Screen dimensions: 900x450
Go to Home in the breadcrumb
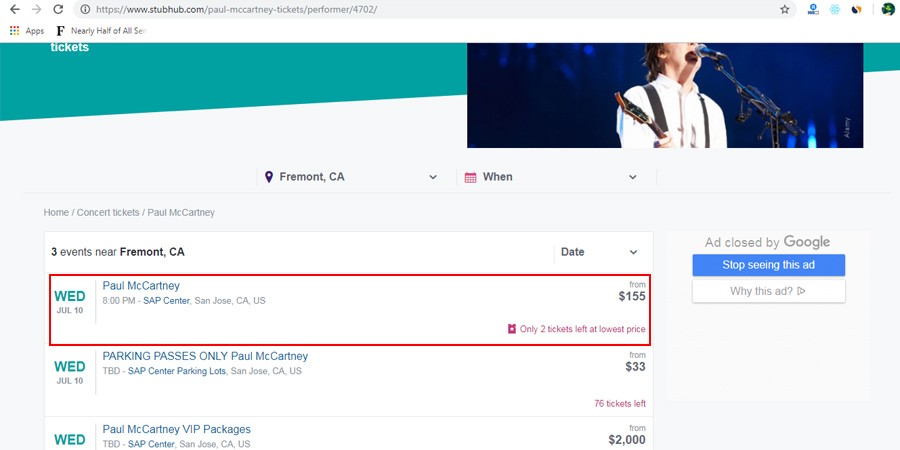(56, 213)
